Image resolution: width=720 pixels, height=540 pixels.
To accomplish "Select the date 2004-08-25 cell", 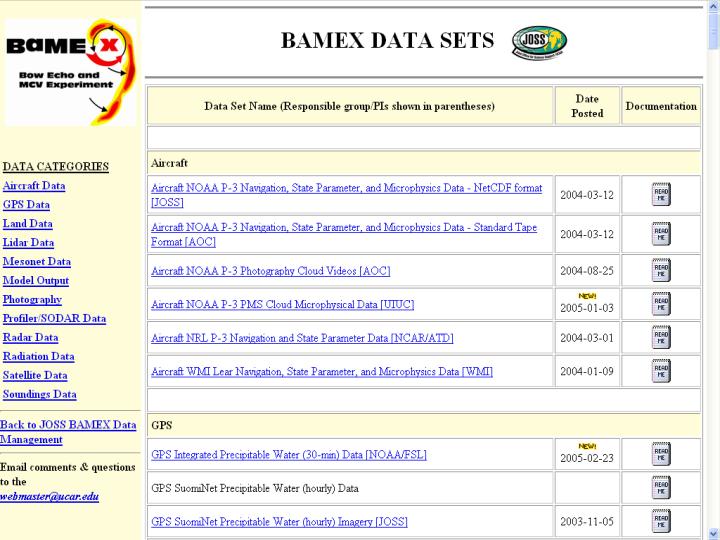I will tap(587, 271).
